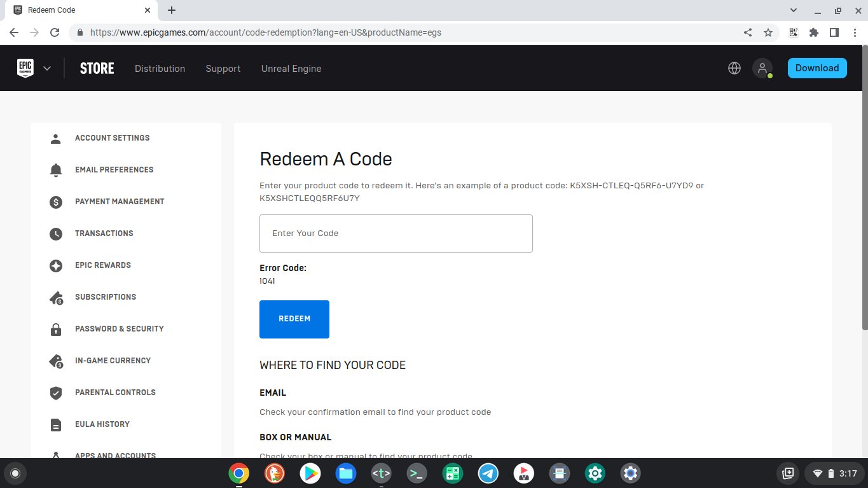Open the Unreal Engine menu item
Image resolution: width=868 pixels, height=488 pixels.
click(291, 69)
